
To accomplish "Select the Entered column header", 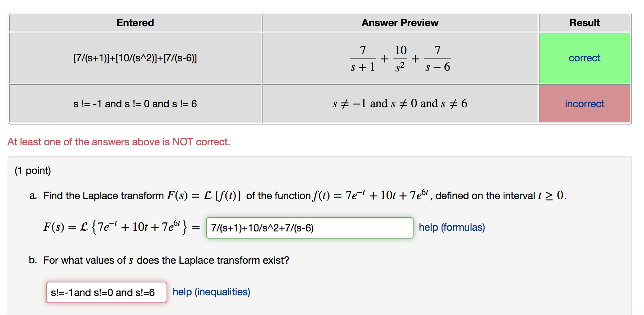I will click(x=135, y=22).
